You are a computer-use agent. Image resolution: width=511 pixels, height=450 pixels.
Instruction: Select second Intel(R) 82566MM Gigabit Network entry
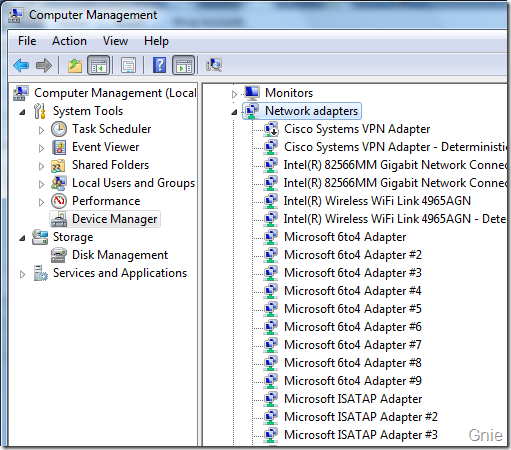395,183
